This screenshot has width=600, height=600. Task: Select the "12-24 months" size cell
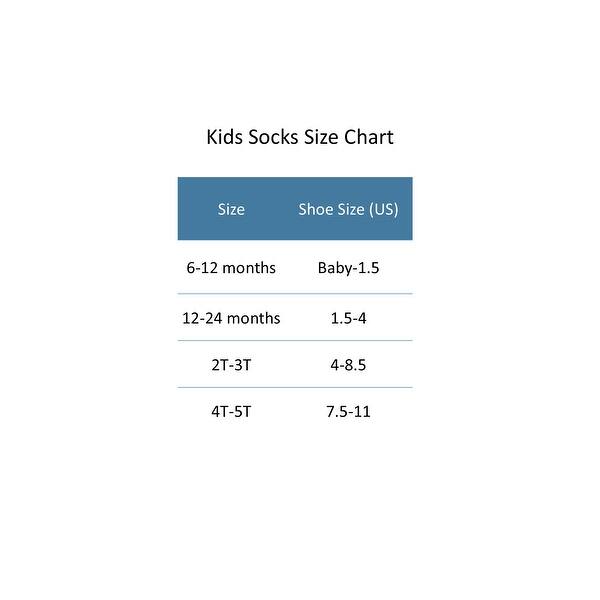pyautogui.click(x=231, y=318)
